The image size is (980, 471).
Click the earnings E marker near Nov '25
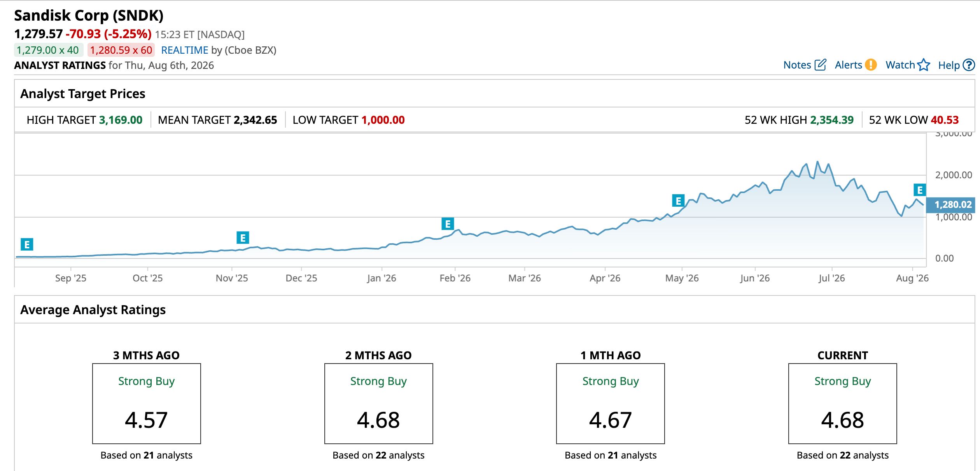pos(243,237)
